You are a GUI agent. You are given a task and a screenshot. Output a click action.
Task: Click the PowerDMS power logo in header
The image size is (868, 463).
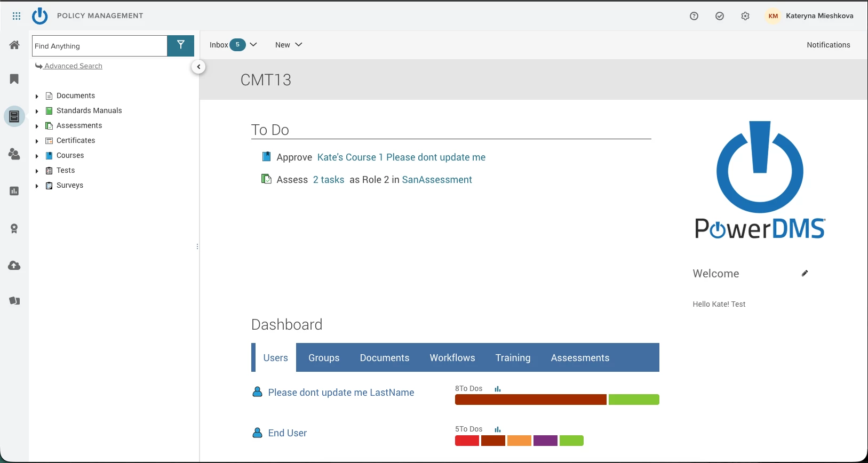coord(40,16)
